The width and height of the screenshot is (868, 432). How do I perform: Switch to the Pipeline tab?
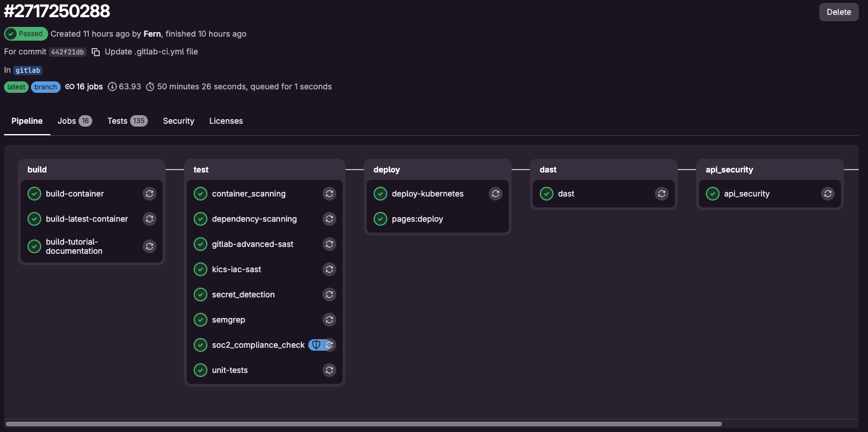tap(27, 121)
